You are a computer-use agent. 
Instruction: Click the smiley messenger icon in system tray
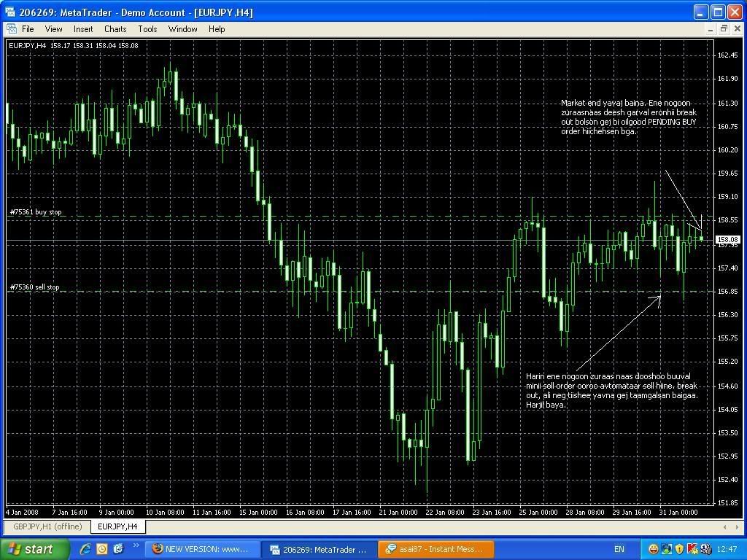click(653, 549)
